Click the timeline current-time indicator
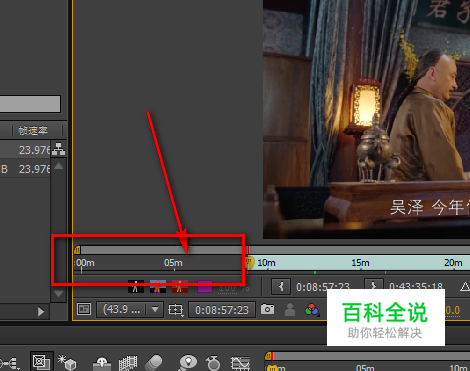Viewport: 470px width, 371px height. coord(272,368)
